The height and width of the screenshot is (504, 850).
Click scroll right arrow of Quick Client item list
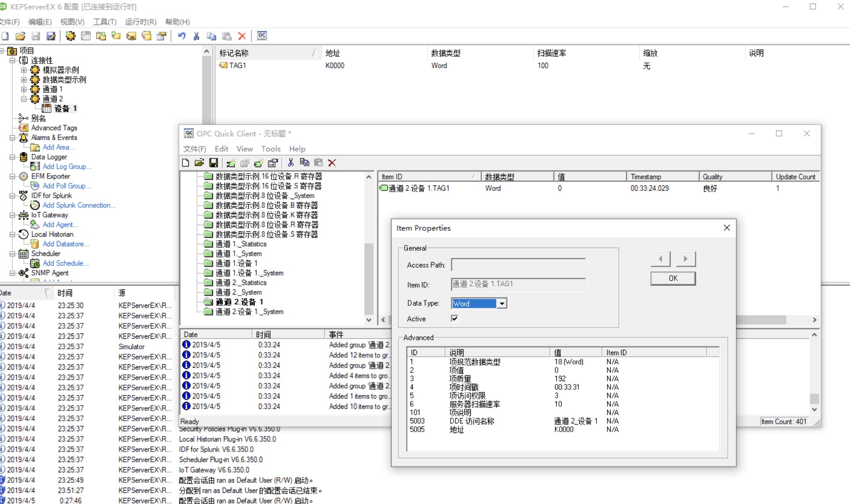point(814,320)
